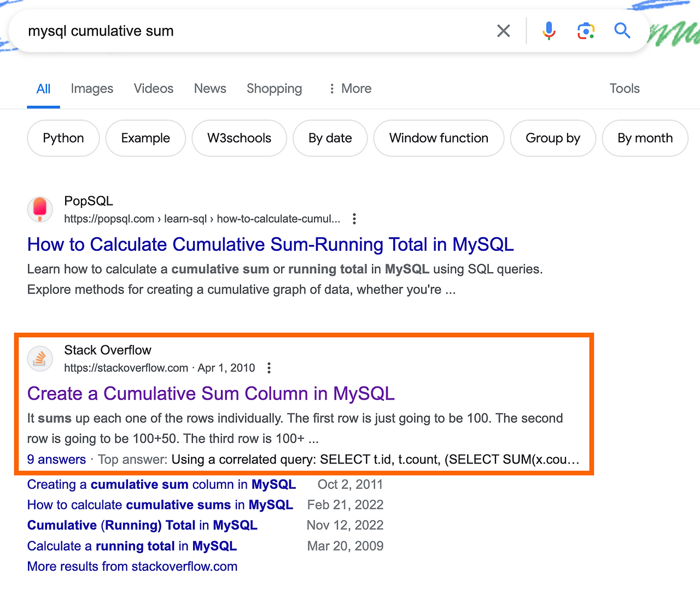Click the Stack Overflow site name
The image size is (700, 592).
point(108,350)
